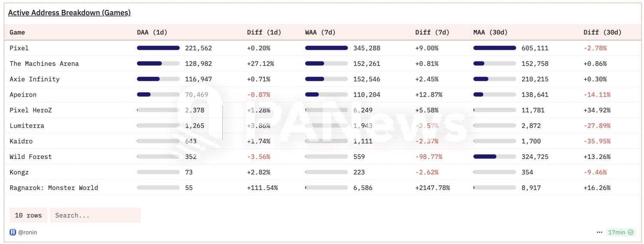Screen dimensions: 644x244
Task: Open the @ronin author link
Action: coord(27,232)
